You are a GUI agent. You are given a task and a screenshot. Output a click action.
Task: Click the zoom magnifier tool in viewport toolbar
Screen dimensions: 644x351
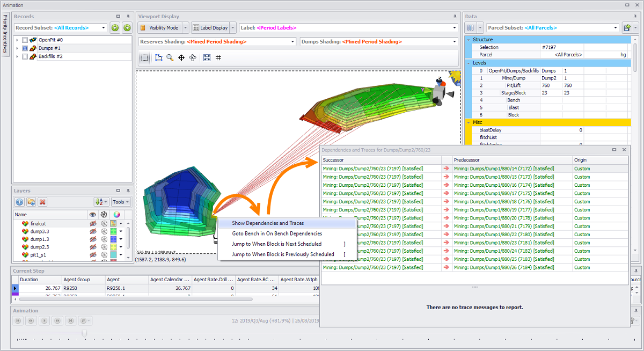tap(170, 58)
